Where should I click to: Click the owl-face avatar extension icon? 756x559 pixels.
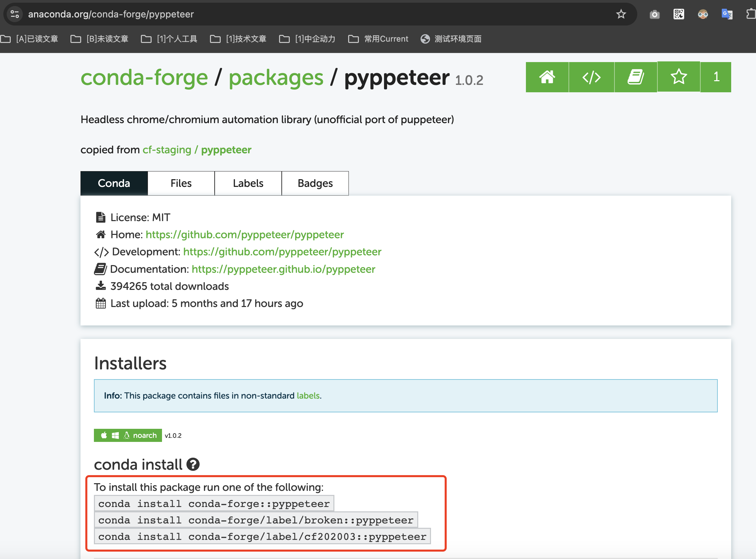click(703, 14)
